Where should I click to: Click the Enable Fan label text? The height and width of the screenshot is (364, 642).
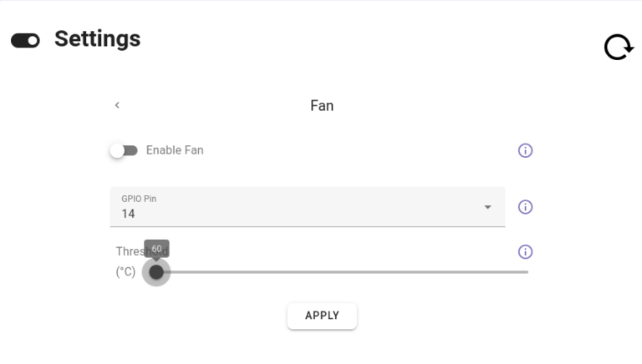[x=175, y=150]
